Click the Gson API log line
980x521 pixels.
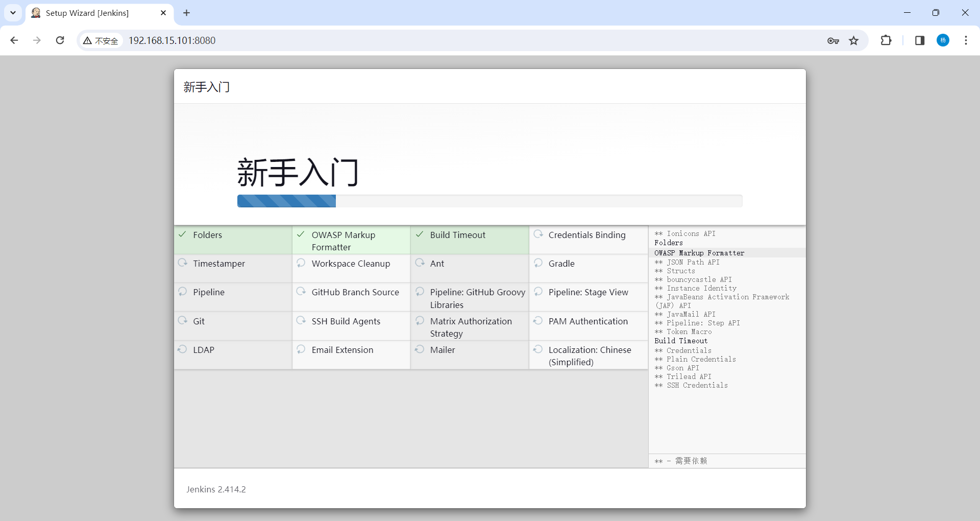tap(677, 368)
